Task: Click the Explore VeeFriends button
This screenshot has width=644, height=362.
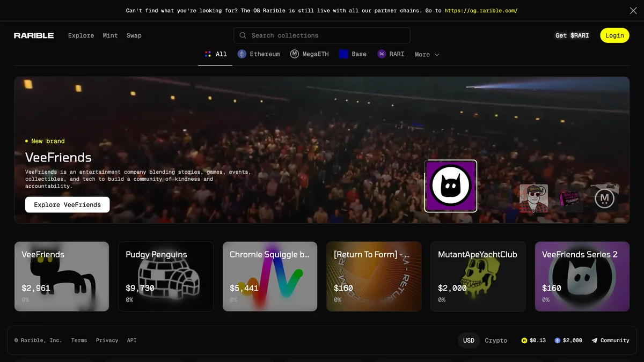Action: click(67, 204)
